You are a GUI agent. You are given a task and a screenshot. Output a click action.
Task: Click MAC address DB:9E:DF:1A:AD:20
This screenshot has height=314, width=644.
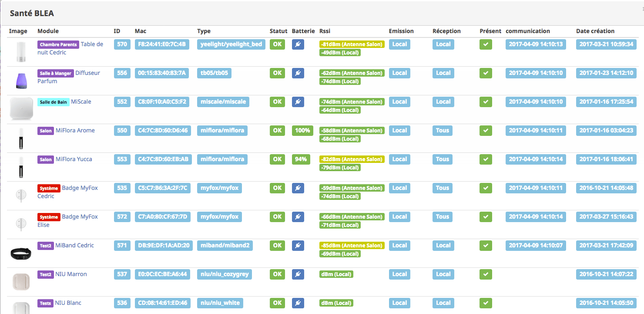pyautogui.click(x=163, y=245)
